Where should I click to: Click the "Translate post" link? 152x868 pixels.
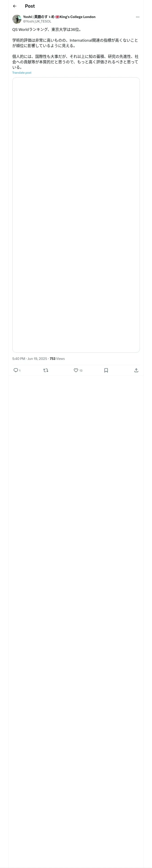point(22,73)
